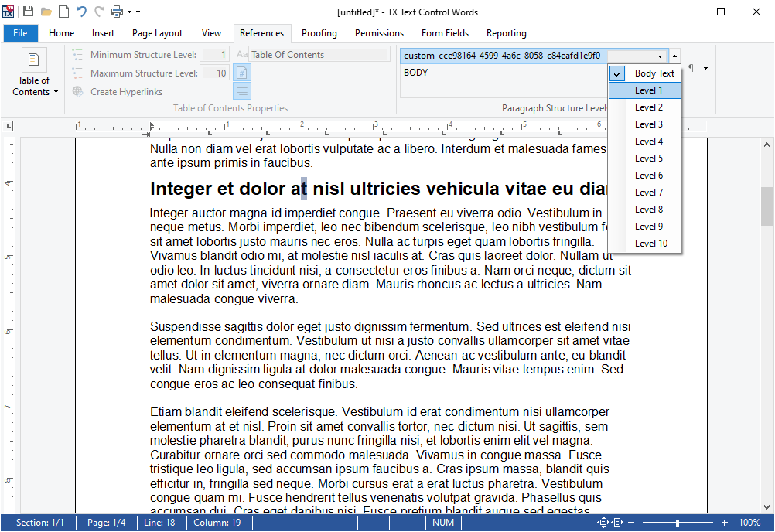Switch to the Home tab
This screenshot has height=532, width=775.
click(x=61, y=33)
